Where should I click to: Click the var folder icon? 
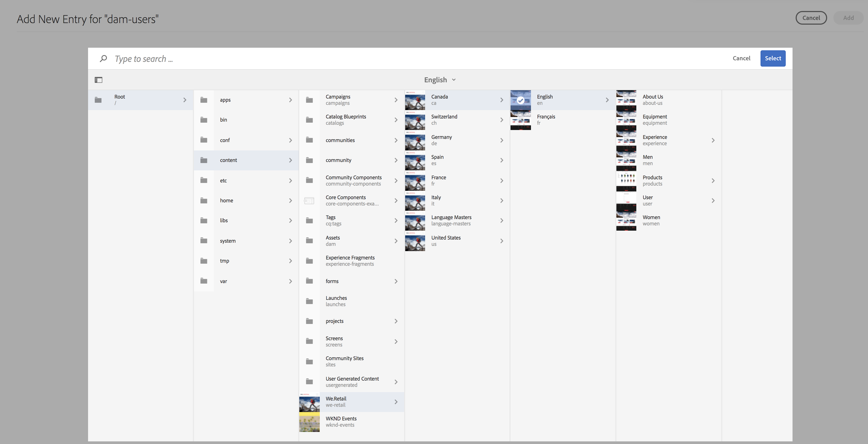pos(204,281)
